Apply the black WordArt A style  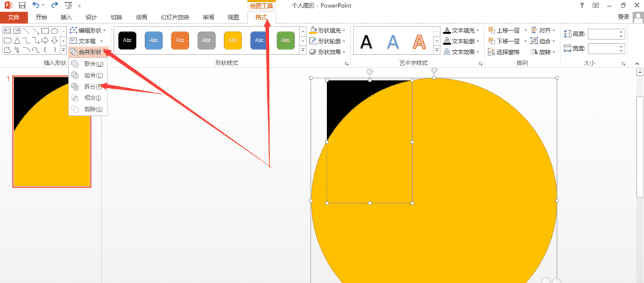(366, 41)
